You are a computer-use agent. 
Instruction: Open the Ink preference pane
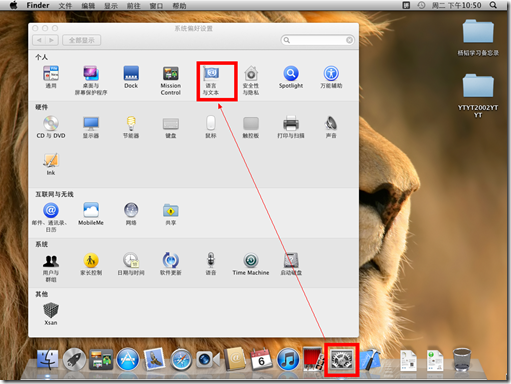[x=51, y=164]
